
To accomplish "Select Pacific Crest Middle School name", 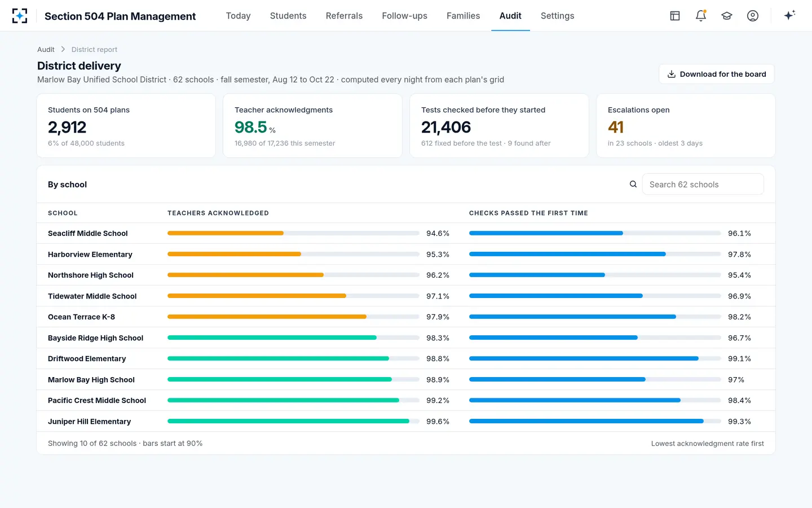I will click(97, 401).
